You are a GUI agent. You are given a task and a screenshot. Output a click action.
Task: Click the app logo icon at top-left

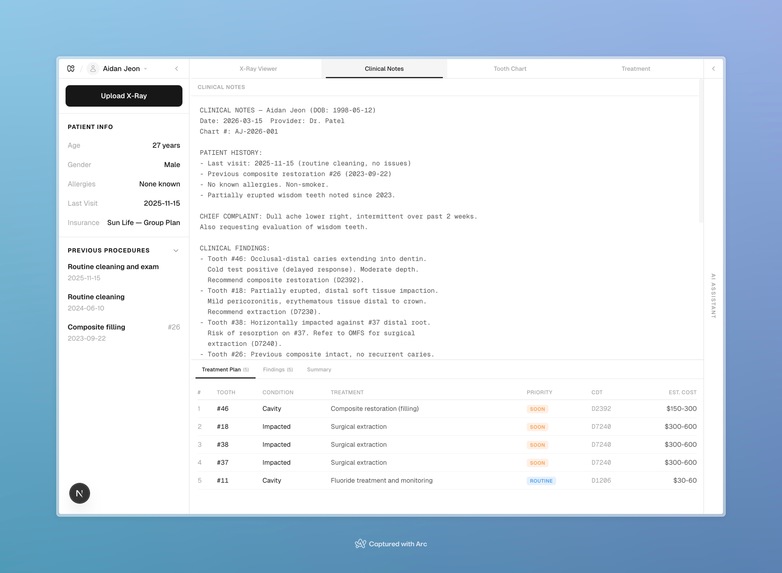coord(71,68)
